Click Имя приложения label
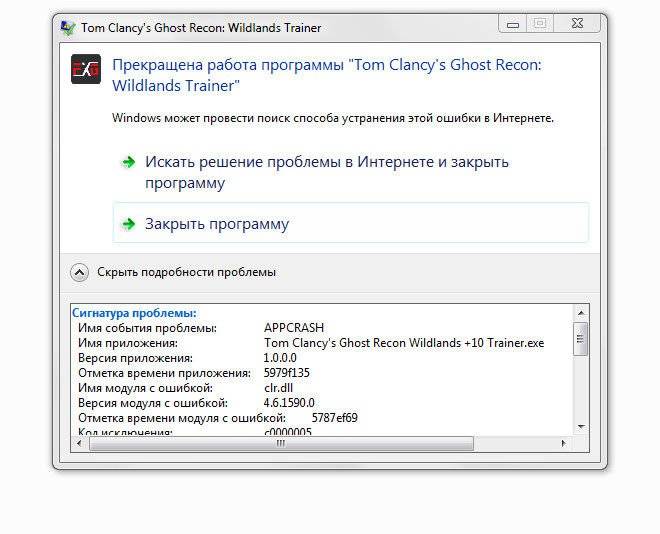This screenshot has width=660, height=534. pyautogui.click(x=128, y=343)
